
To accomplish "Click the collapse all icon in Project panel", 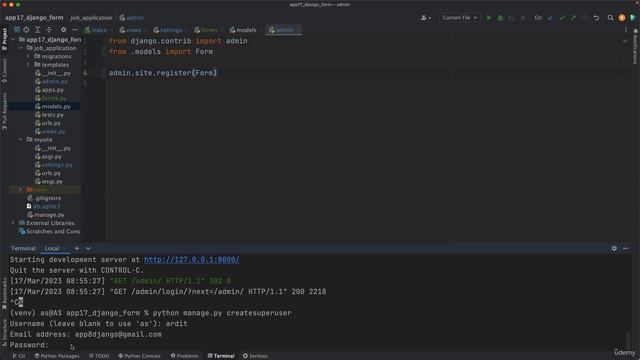I will pos(49,30).
